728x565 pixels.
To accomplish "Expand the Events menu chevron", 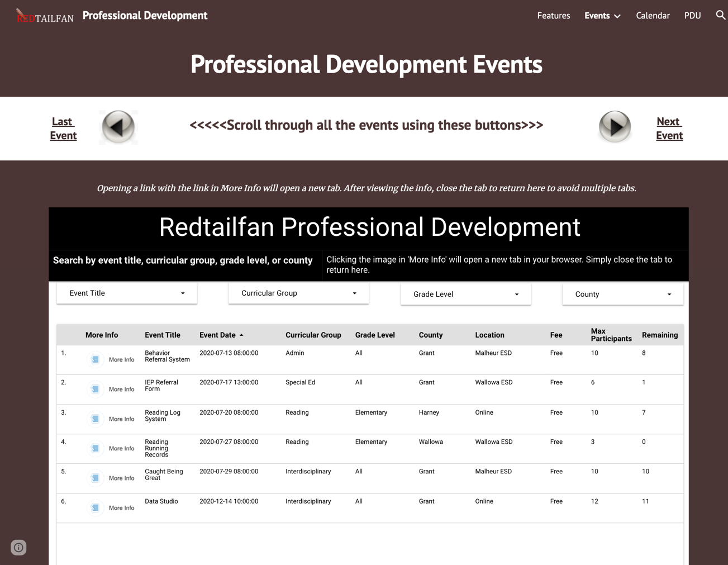I will 617,16.
